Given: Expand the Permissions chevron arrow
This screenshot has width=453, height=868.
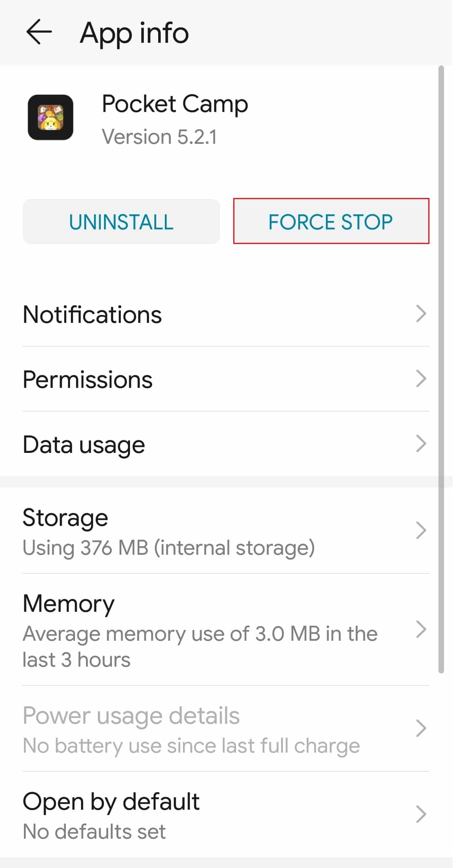Looking at the screenshot, I should (x=421, y=379).
